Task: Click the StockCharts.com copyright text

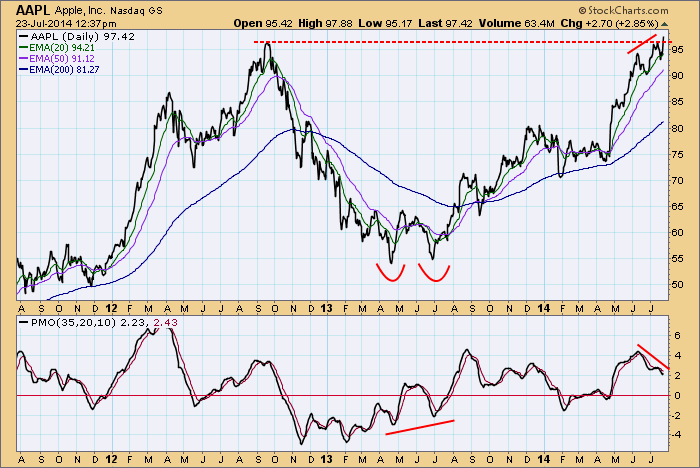Action: pos(623,10)
